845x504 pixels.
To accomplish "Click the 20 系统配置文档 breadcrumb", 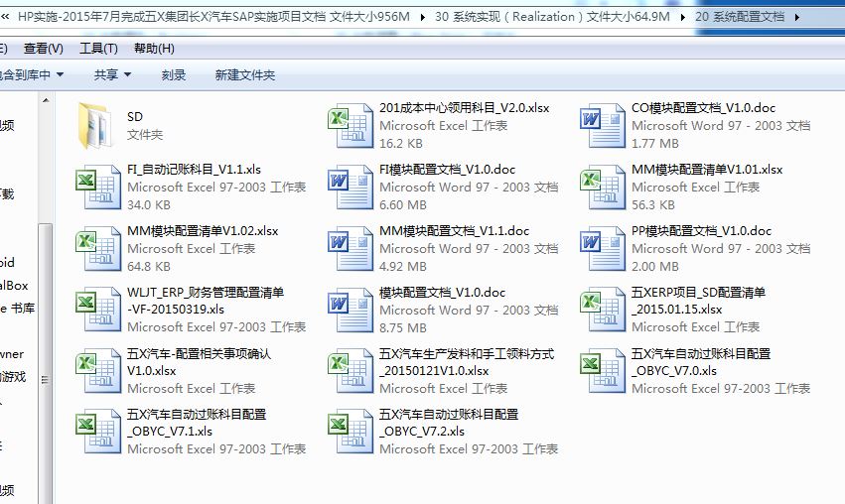I will coord(740,17).
